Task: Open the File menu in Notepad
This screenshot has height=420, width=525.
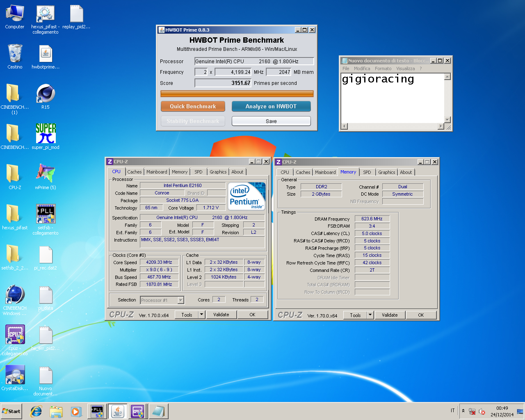Action: 346,68
